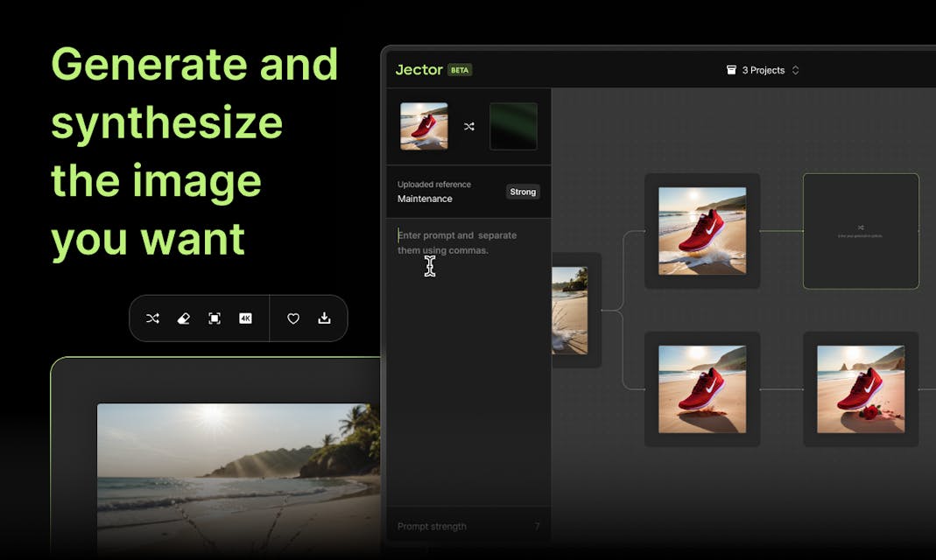Click the shuffle icon between reference thumbnails
This screenshot has width=936, height=560.
[469, 126]
